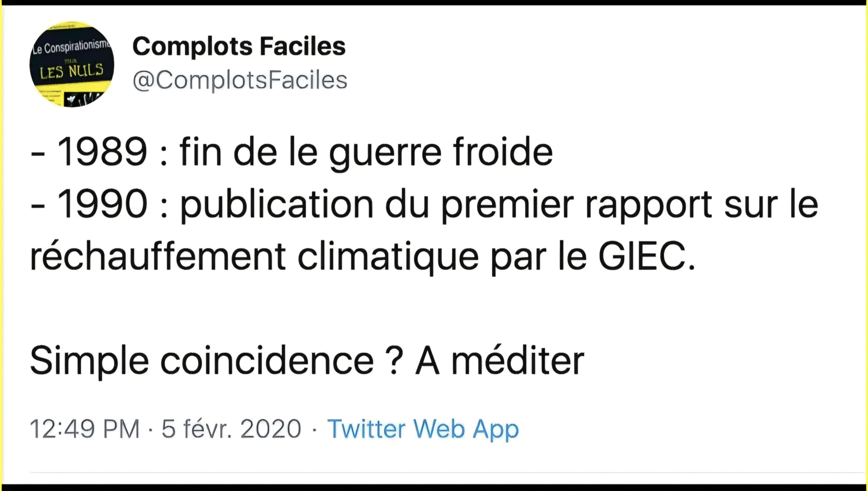This screenshot has height=491, width=868.
Task: Click the word 'réchauffement' in the tweet
Action: click(158, 256)
